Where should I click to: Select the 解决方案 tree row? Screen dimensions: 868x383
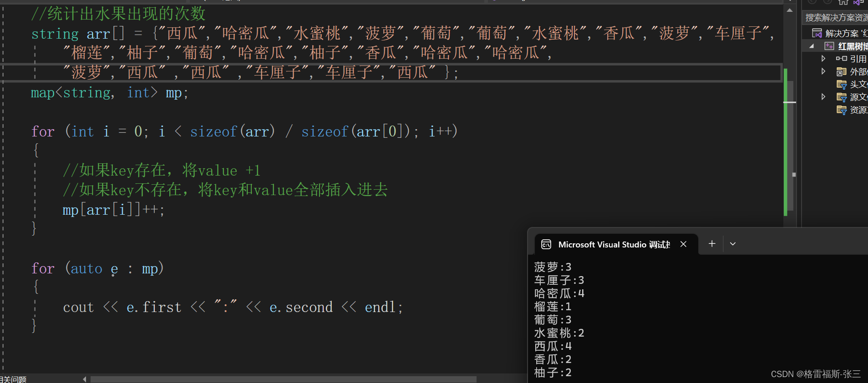point(835,33)
